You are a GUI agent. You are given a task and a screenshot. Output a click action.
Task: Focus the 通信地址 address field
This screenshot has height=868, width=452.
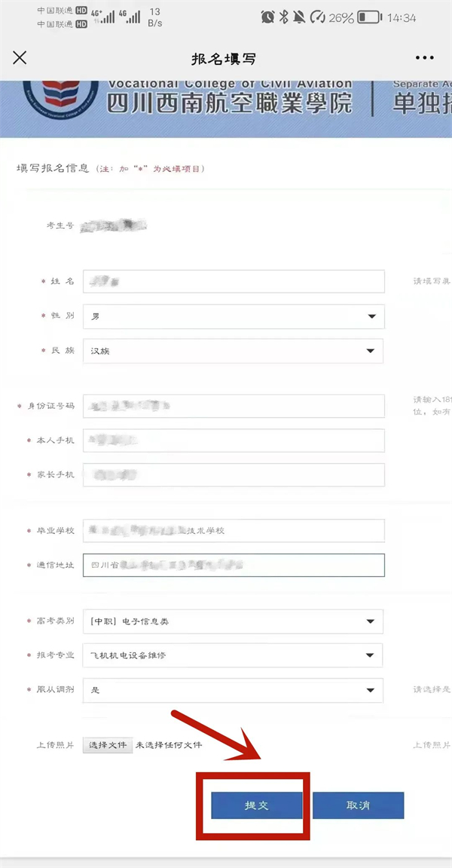(x=234, y=565)
